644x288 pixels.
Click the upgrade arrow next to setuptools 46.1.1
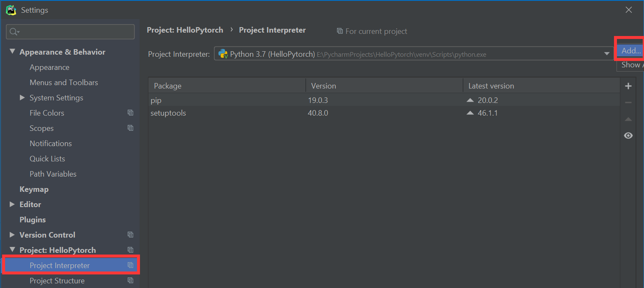pyautogui.click(x=470, y=113)
